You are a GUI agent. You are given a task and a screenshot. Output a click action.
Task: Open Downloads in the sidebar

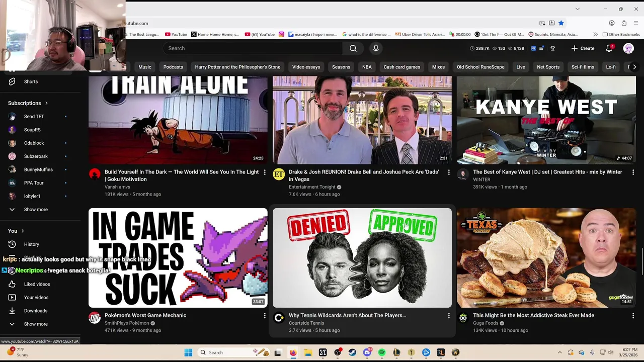tap(40, 311)
